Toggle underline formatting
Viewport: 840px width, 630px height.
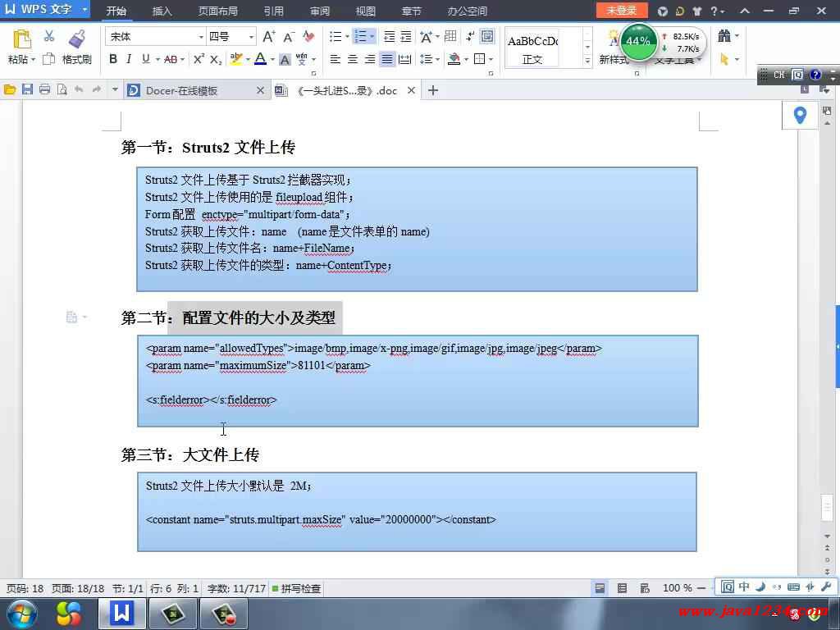(x=146, y=59)
